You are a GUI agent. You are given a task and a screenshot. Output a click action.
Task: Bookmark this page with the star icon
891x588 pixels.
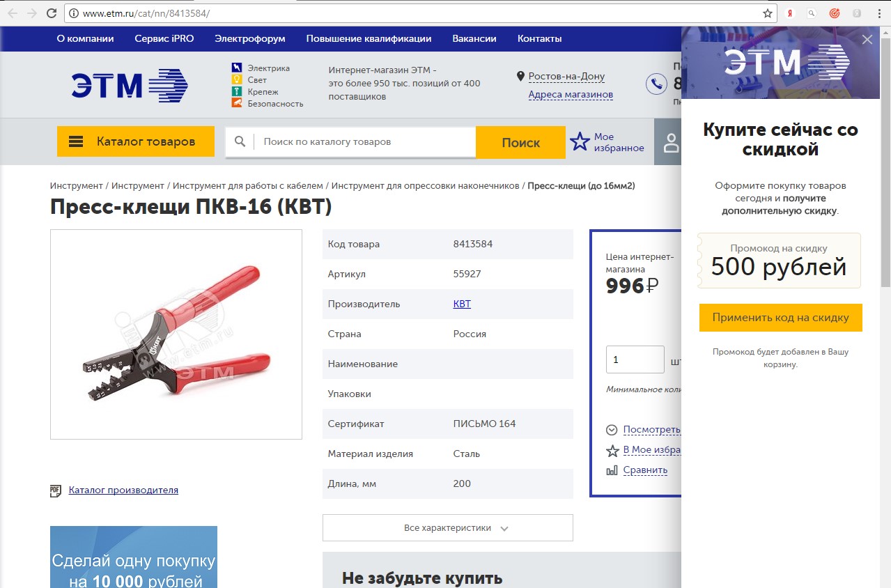pyautogui.click(x=767, y=13)
